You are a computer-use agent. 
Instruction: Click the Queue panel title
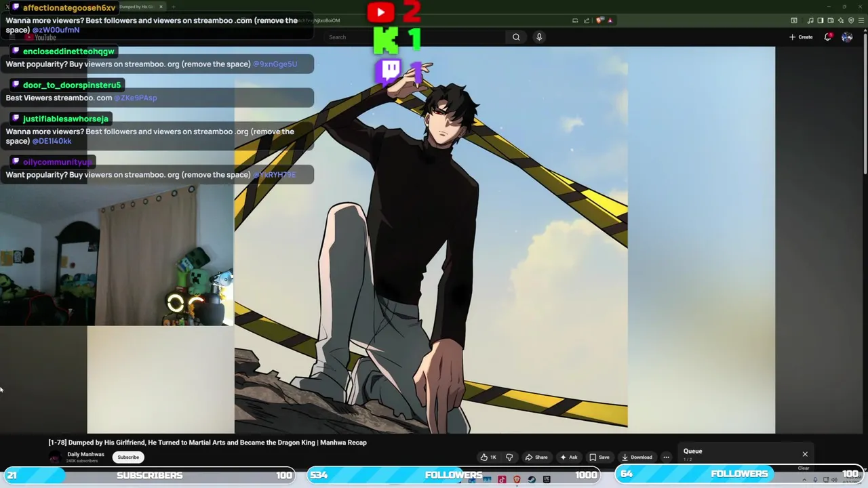pos(692,451)
